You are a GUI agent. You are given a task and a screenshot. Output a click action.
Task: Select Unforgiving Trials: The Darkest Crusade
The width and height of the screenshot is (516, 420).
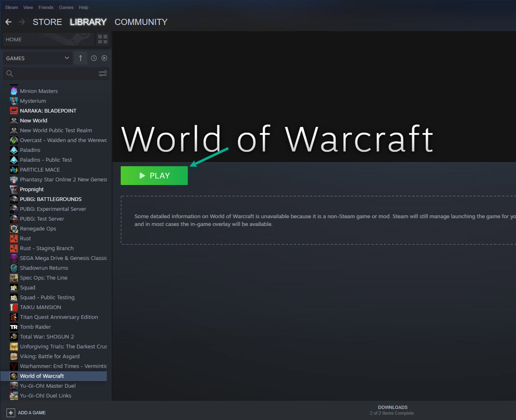click(63, 346)
